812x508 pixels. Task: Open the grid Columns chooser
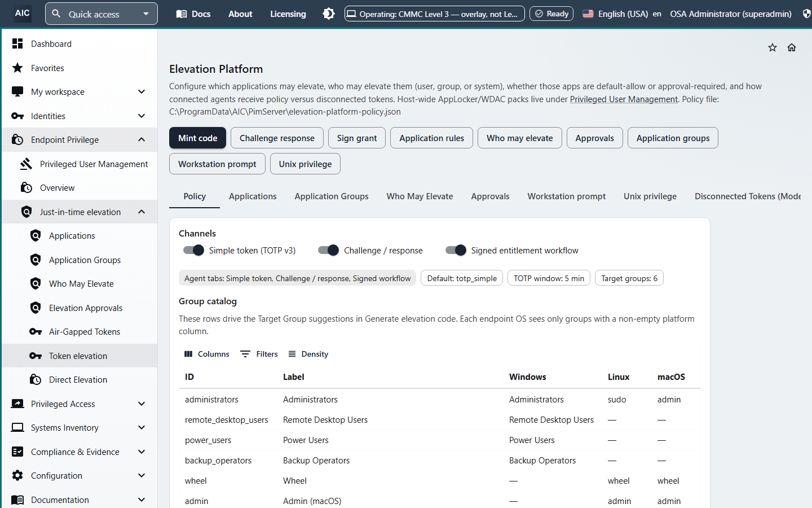207,354
